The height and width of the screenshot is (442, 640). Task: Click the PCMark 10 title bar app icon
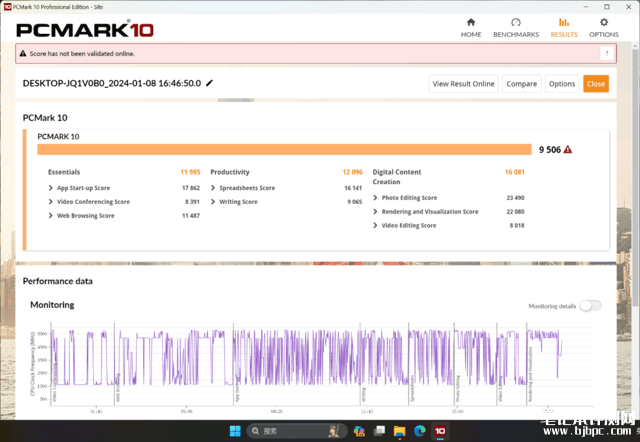[x=7, y=7]
